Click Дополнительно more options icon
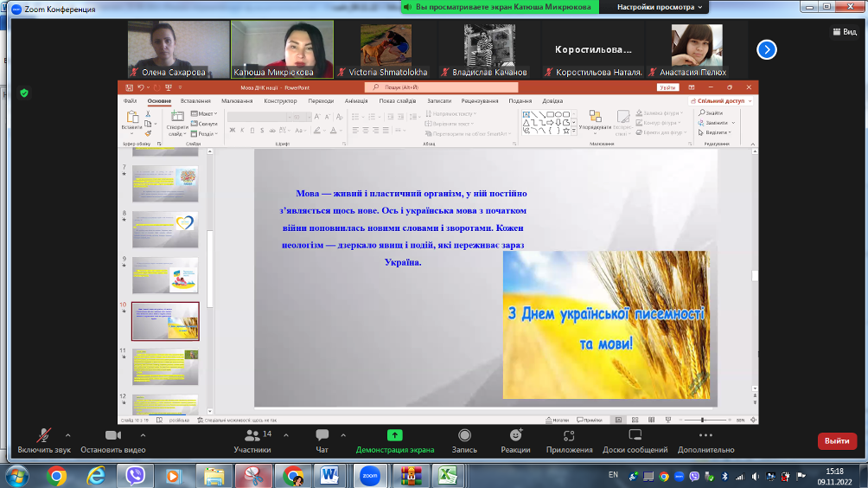Viewport: 868px width, 488px height. [x=705, y=435]
